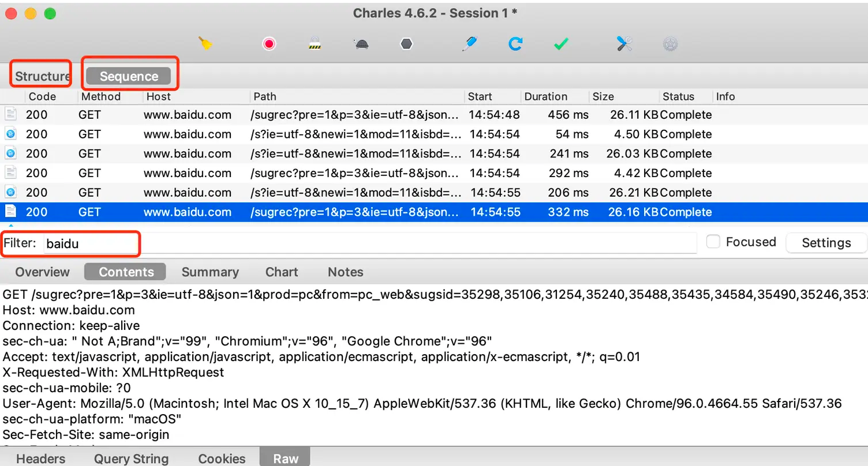
Task: Sort by the Path column header
Action: coord(265,96)
